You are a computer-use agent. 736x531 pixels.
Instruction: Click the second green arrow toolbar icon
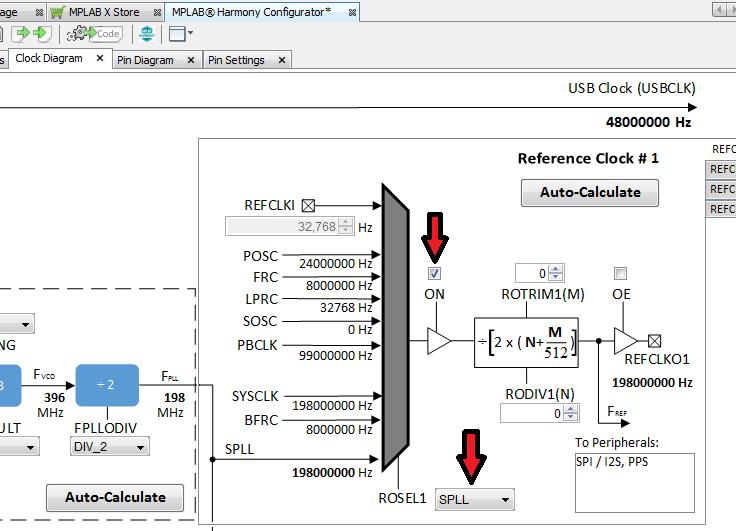click(41, 34)
